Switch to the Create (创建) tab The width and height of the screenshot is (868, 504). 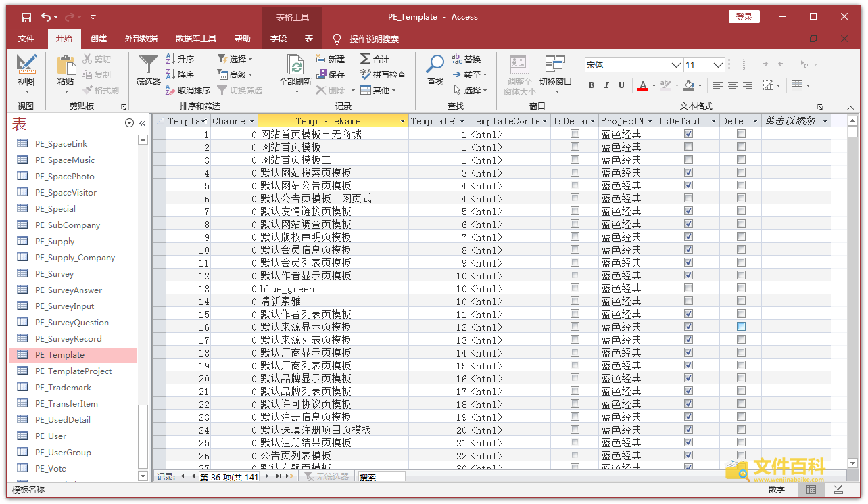99,39
